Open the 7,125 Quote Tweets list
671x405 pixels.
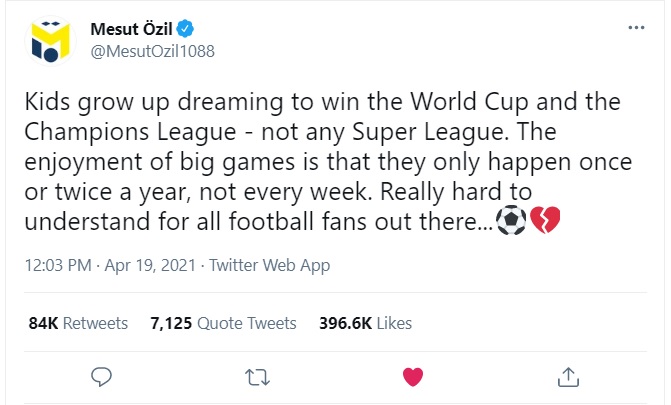[222, 323]
